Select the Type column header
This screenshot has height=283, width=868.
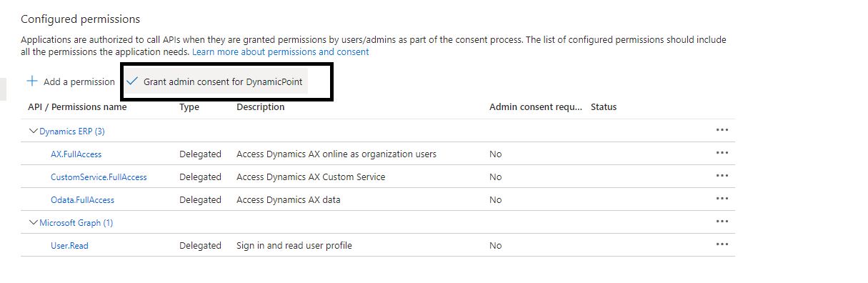189,107
